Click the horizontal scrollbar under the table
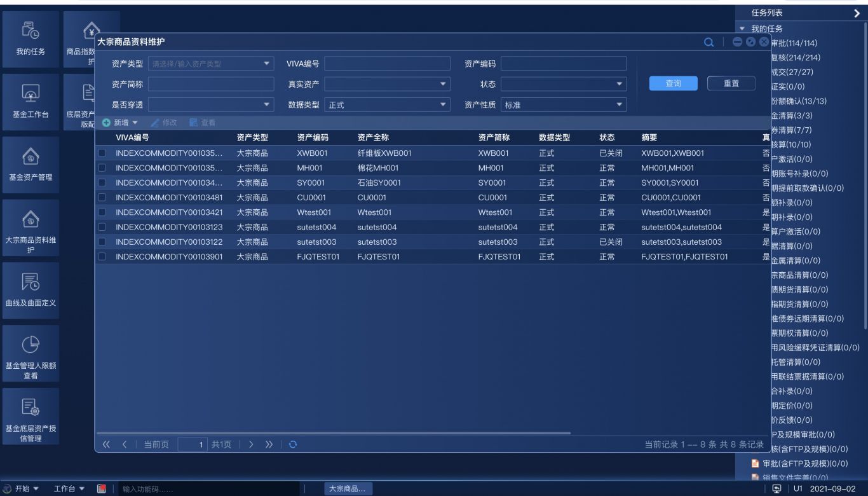 tap(333, 433)
